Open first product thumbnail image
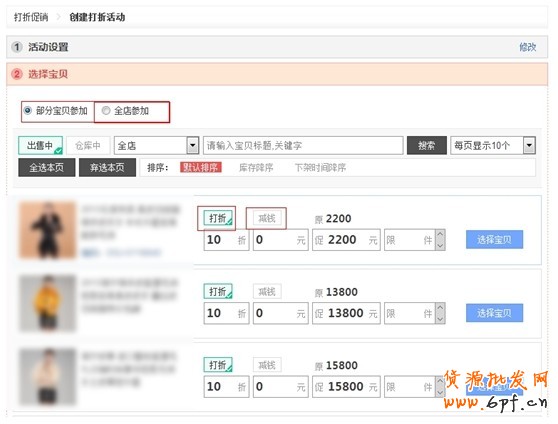 pyautogui.click(x=47, y=230)
